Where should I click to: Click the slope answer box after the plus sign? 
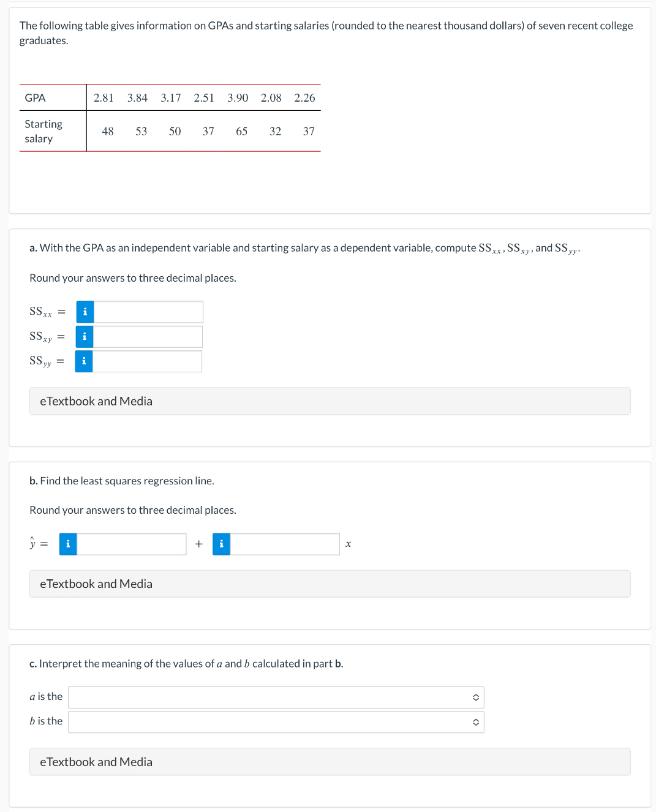tap(285, 544)
